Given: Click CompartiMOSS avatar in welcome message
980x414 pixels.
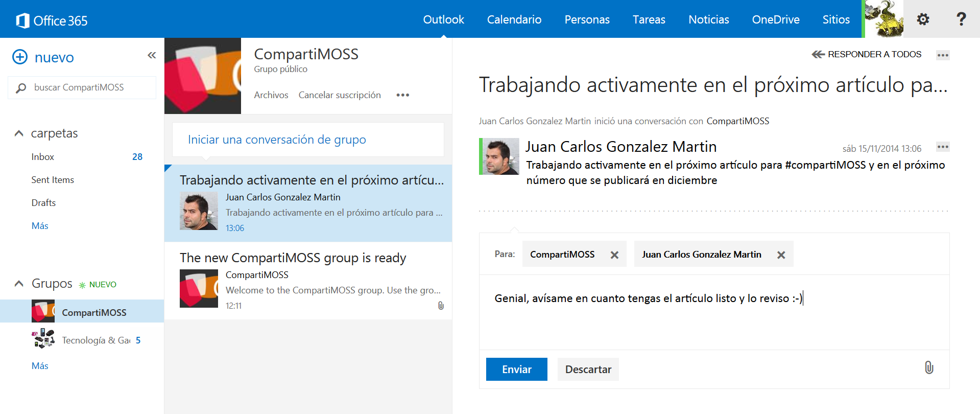Looking at the screenshot, I should (x=199, y=289).
